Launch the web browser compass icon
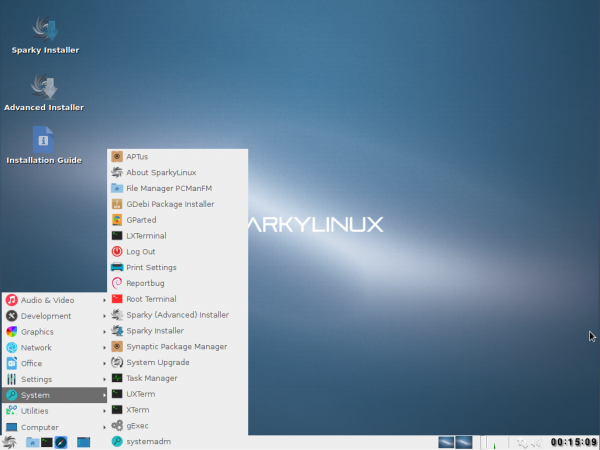Screen dimensions: 600x450 point(61,442)
